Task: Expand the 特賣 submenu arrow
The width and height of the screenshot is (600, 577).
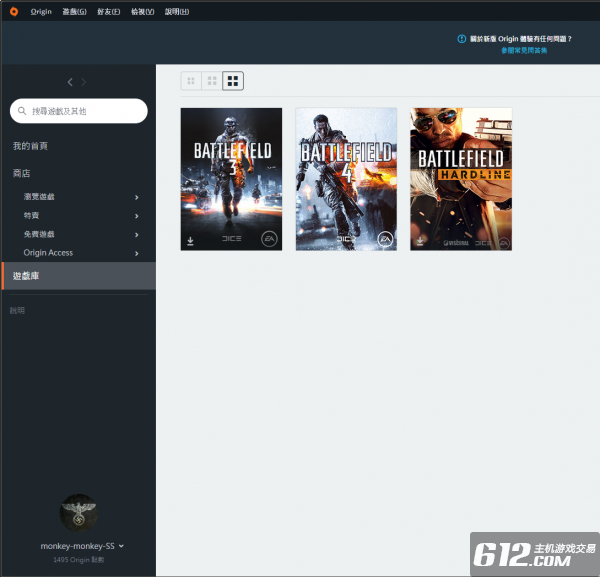Action: 137,216
